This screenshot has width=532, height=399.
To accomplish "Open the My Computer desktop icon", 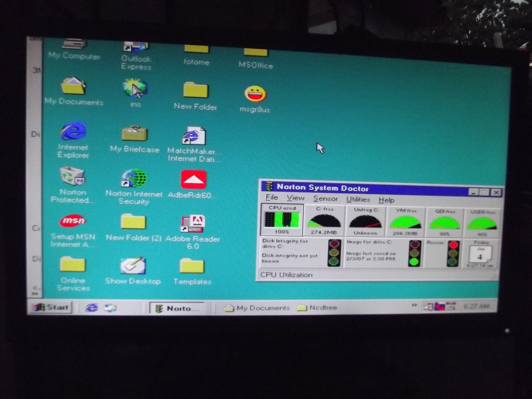I will click(x=74, y=50).
